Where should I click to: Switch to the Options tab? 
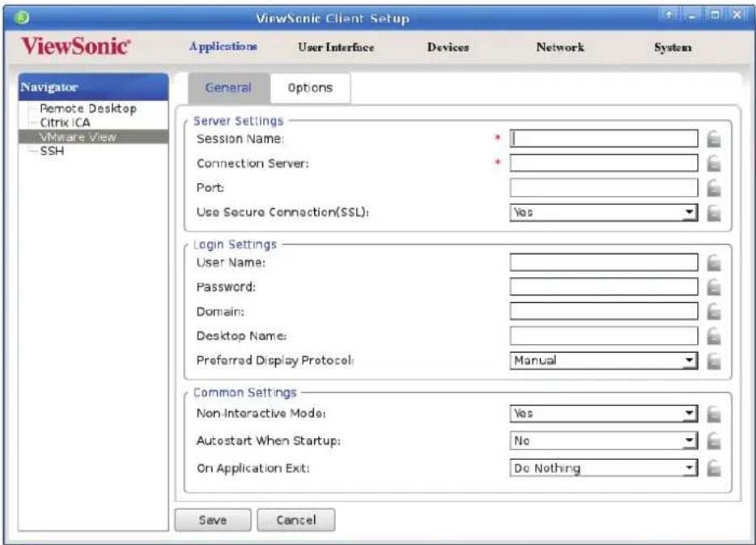pyautogui.click(x=310, y=87)
